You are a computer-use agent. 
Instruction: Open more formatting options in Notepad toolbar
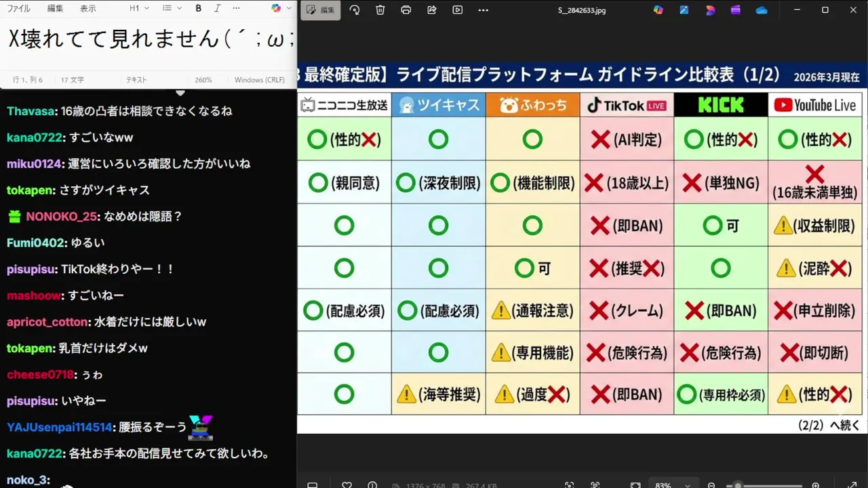[x=236, y=9]
